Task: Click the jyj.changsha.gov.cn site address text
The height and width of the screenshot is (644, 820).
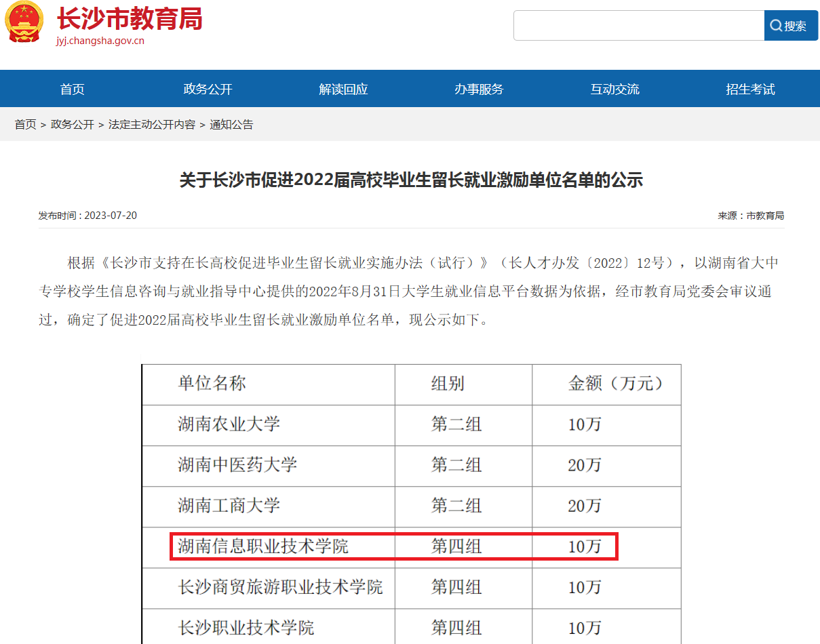Action: [x=100, y=41]
